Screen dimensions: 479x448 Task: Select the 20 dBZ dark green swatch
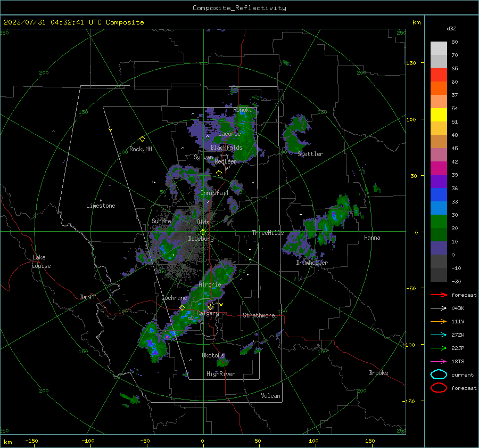[439, 234]
